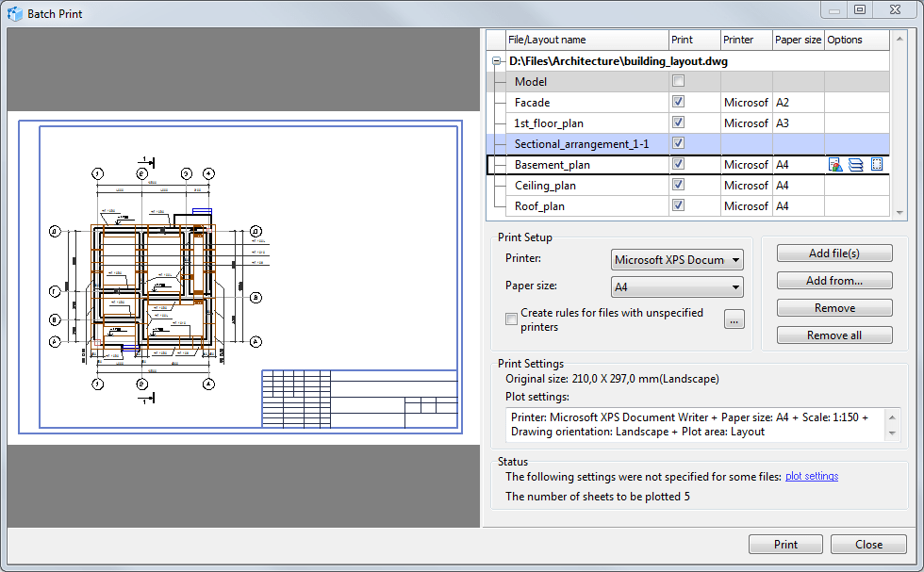Viewport: 924px width, 572px height.
Task: Click the Paper size column header
Action: coord(798,40)
